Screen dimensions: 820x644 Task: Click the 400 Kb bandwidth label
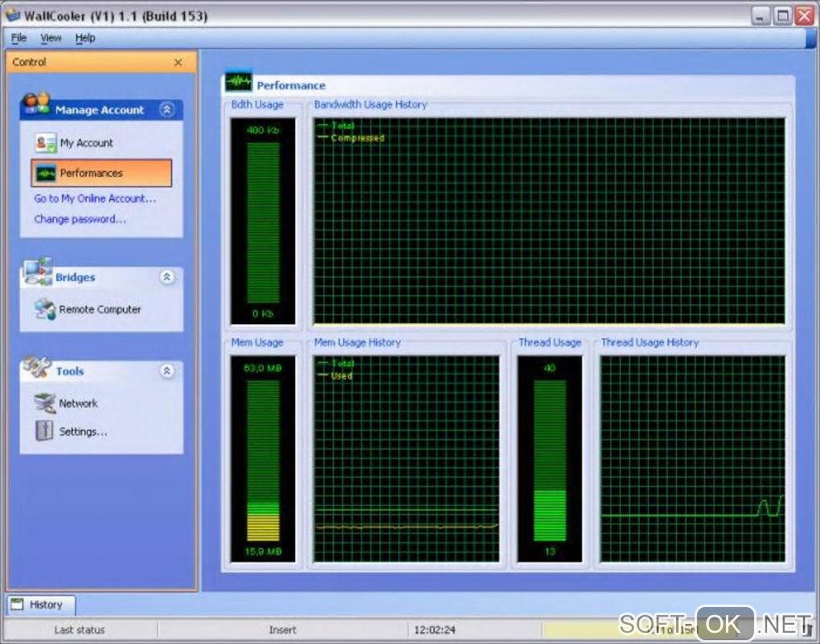tap(263, 129)
